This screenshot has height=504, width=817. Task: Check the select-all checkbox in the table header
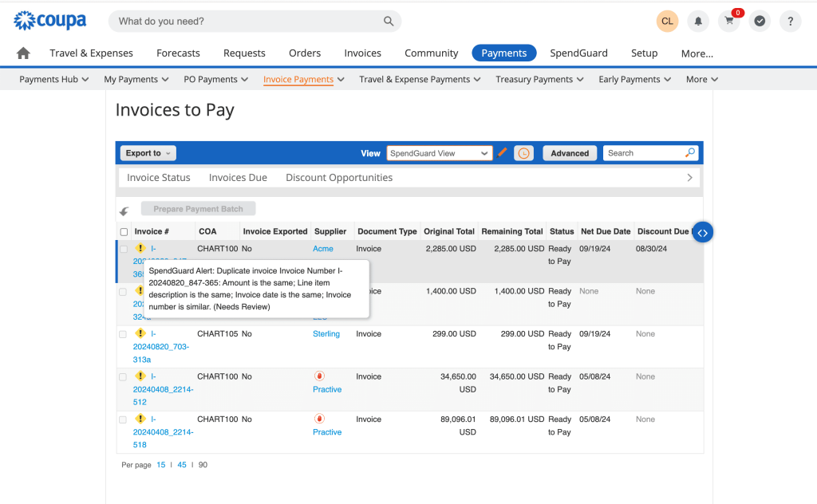(124, 230)
